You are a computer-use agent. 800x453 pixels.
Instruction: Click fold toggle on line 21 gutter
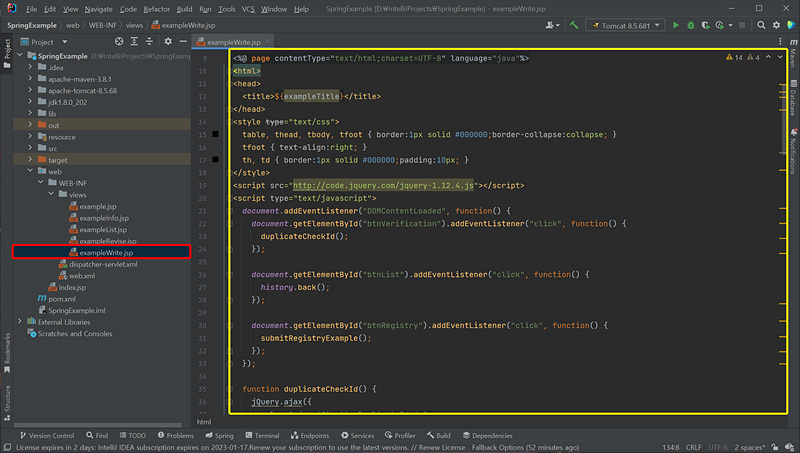pos(230,211)
